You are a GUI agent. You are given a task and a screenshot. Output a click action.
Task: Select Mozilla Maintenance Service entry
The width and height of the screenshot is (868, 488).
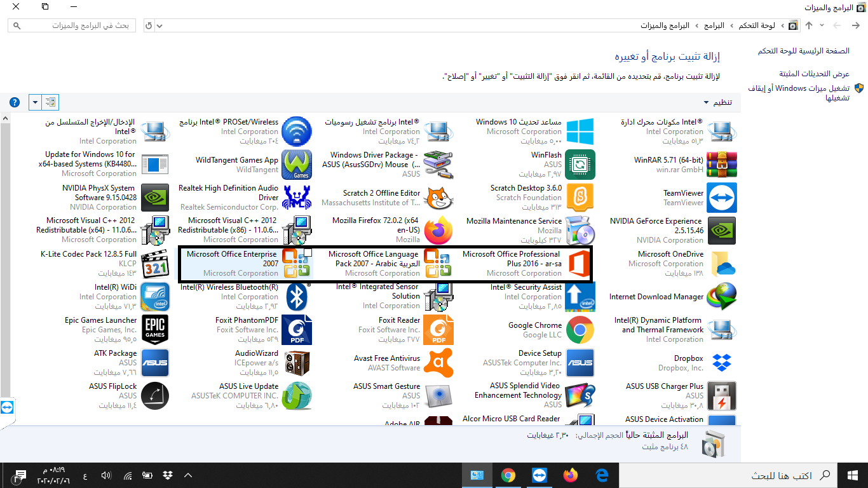[529, 231]
